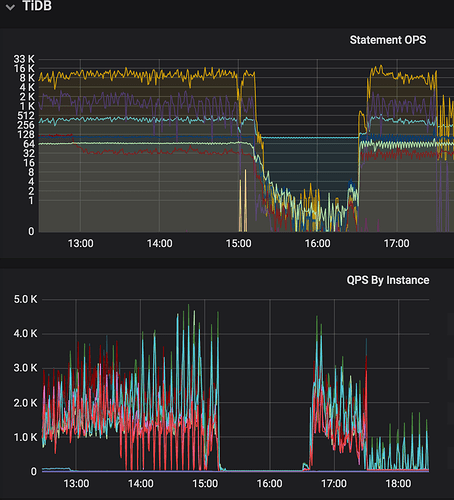Click the 512 axis label in Statement OPS
The height and width of the screenshot is (500, 454).
pyautogui.click(x=26, y=116)
